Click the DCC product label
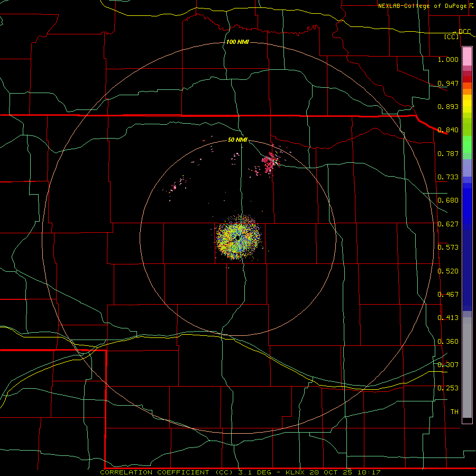 (x=464, y=31)
